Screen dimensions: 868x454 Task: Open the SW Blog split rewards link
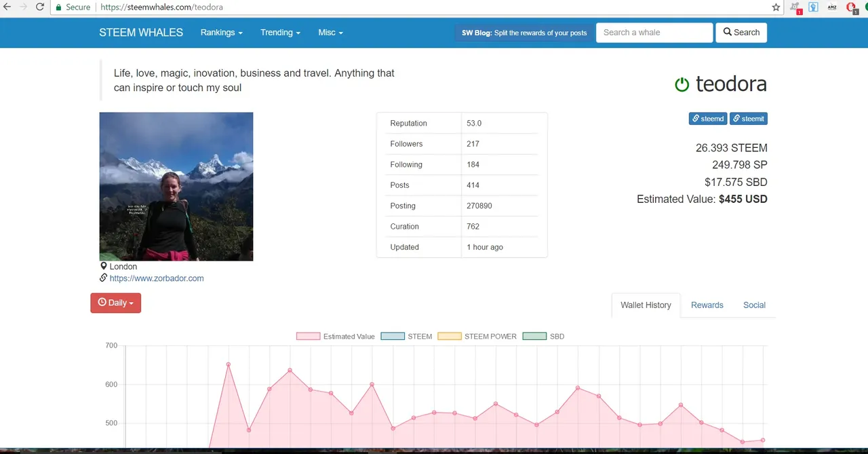tap(524, 33)
